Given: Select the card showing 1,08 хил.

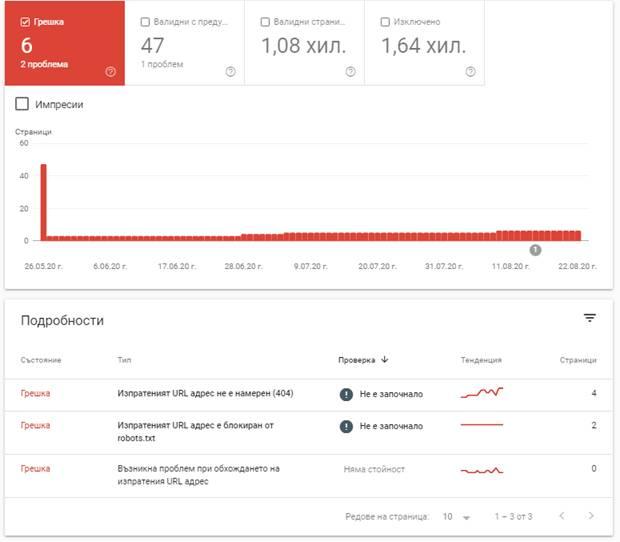Looking at the screenshot, I should [304, 43].
